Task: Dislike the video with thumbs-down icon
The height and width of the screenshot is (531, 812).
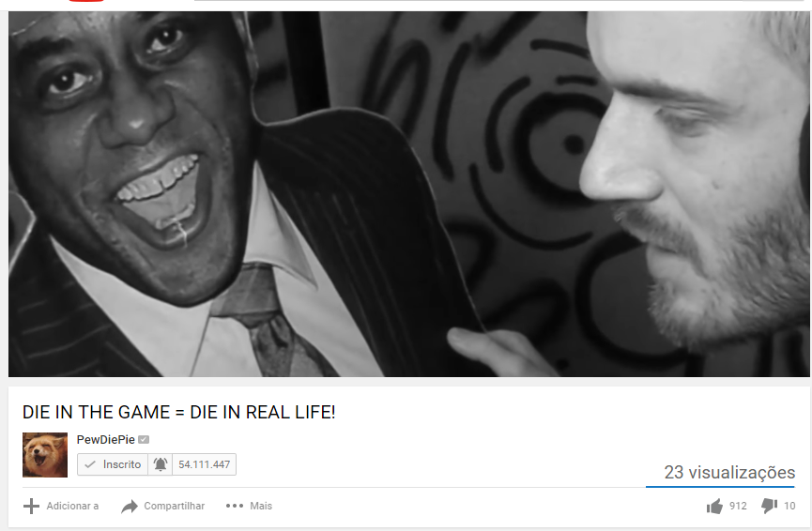Action: pyautogui.click(x=770, y=506)
